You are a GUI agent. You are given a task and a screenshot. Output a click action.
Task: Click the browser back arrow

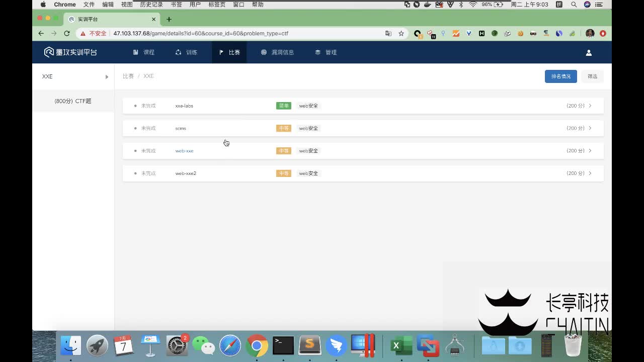[x=41, y=33]
